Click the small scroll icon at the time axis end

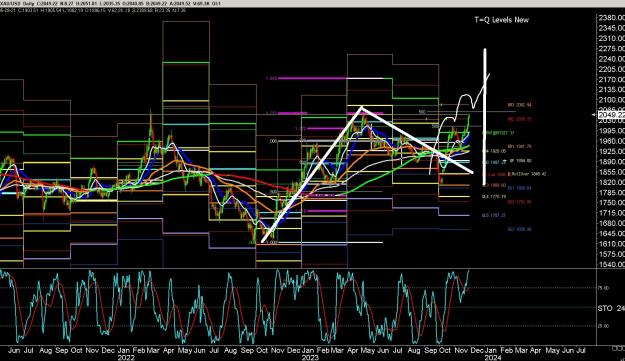618,348
